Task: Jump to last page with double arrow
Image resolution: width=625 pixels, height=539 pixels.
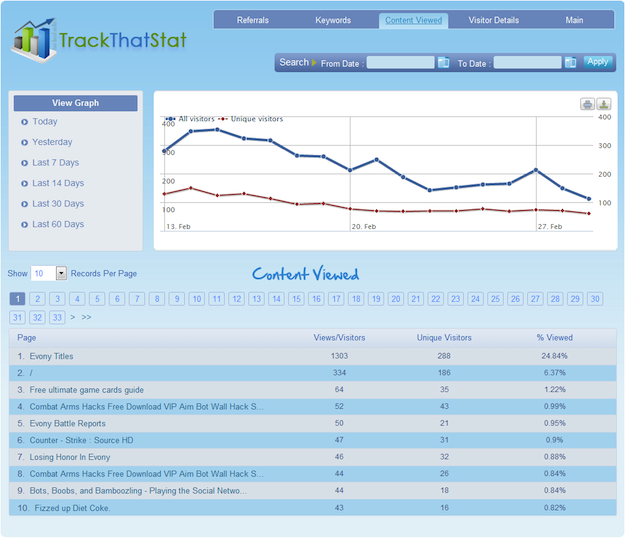Action: click(x=87, y=317)
